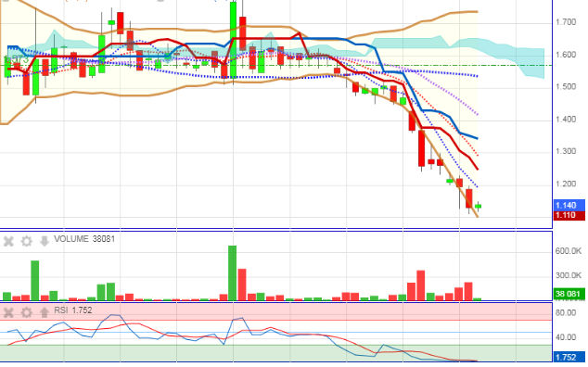Click the 300.0K volume axis label

[x=569, y=275]
